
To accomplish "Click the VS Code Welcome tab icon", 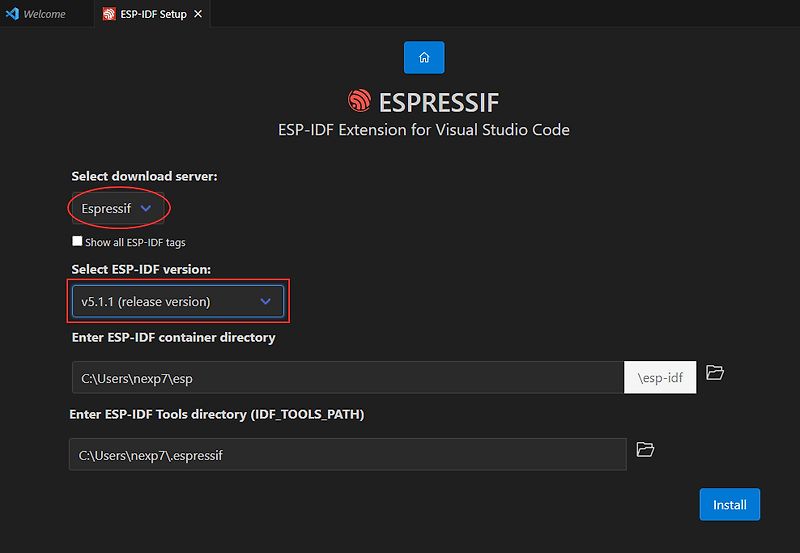I will point(12,14).
